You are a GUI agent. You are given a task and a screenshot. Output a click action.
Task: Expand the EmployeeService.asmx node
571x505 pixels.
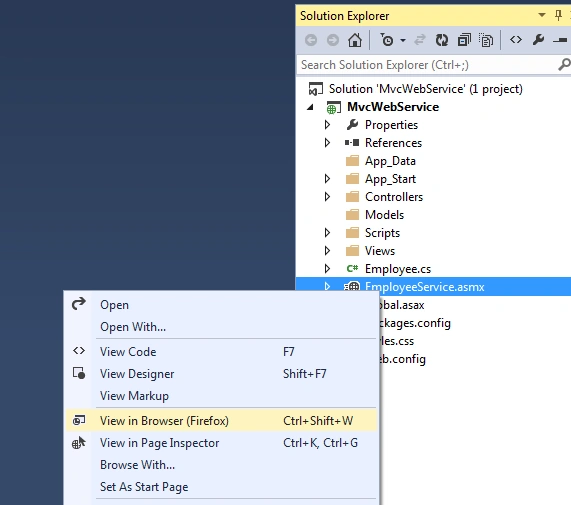[327, 287]
